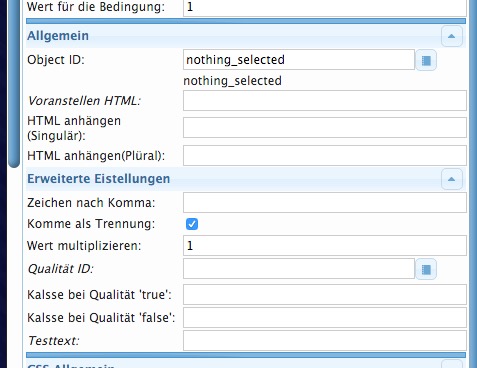Click the Testtext label
The image size is (477, 368).
[x=53, y=341]
